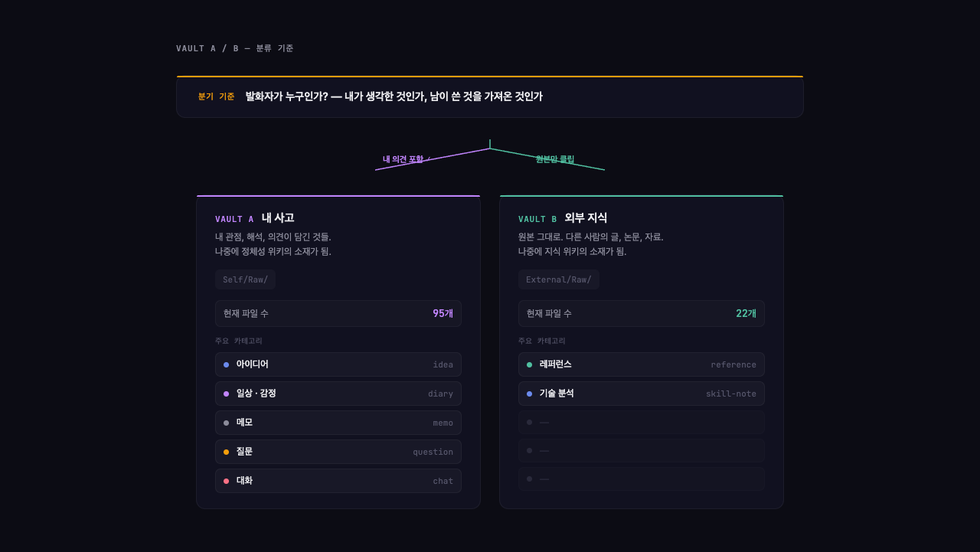This screenshot has width=980, height=552.
Task: Click the Self/Raw/ path badge in Vault A
Action: pyautogui.click(x=245, y=279)
